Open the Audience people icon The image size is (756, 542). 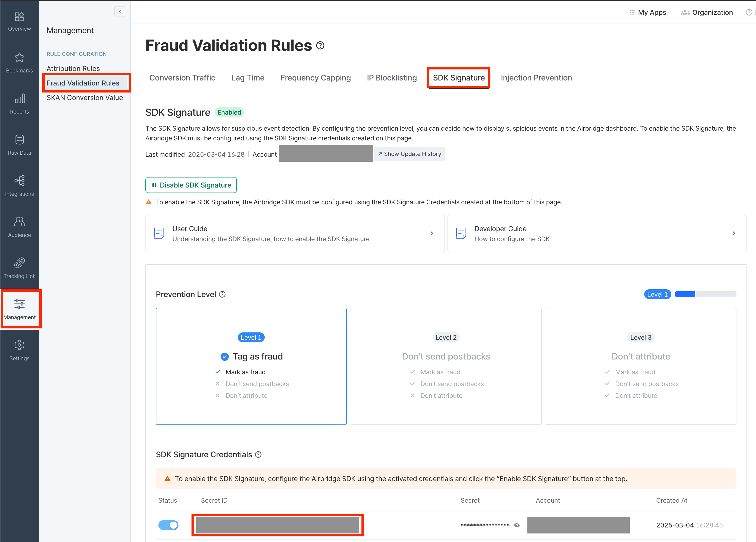[x=19, y=222]
